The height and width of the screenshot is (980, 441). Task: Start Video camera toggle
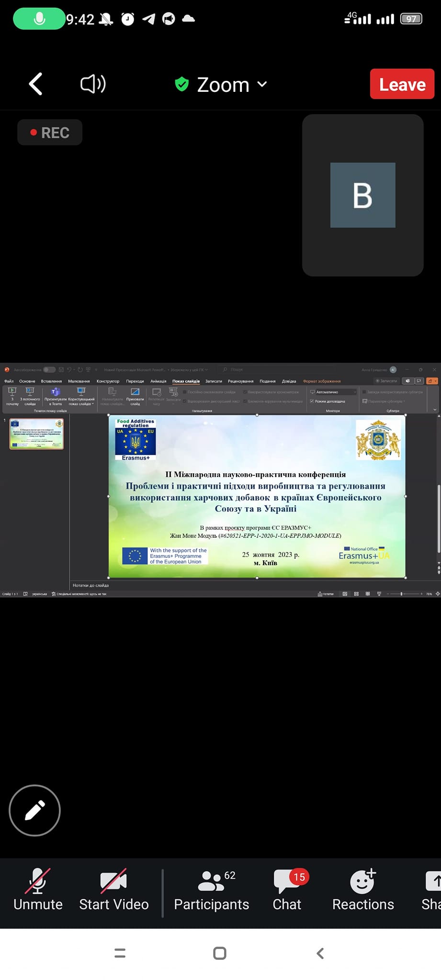[x=113, y=891]
